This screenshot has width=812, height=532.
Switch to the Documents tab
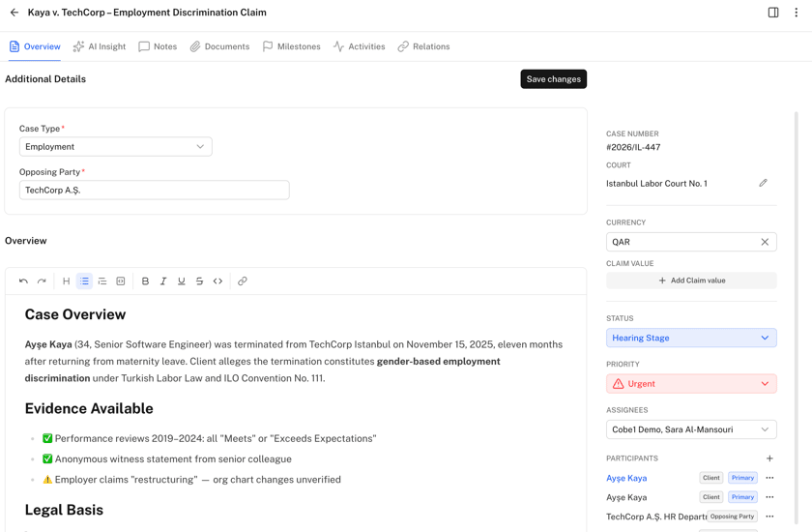pos(219,46)
